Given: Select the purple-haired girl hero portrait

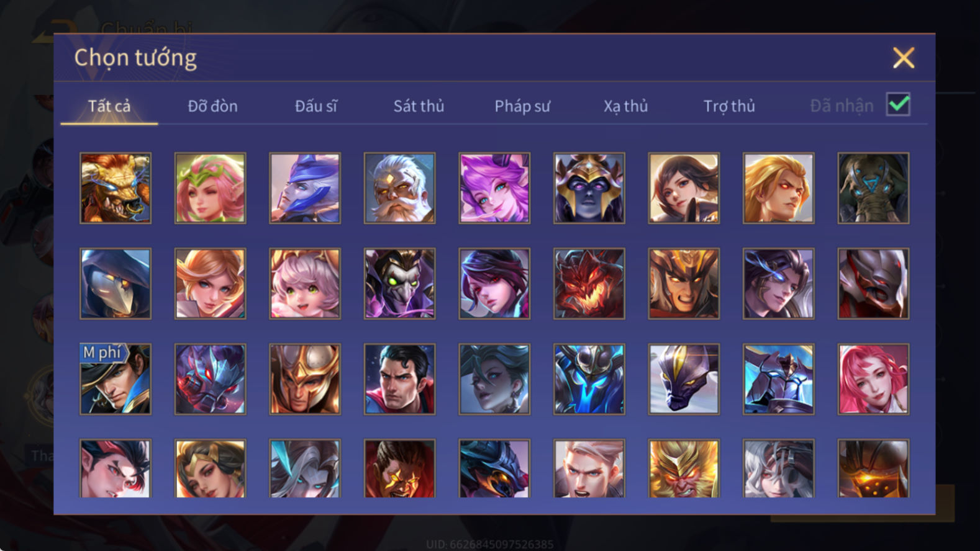Looking at the screenshot, I should [494, 188].
